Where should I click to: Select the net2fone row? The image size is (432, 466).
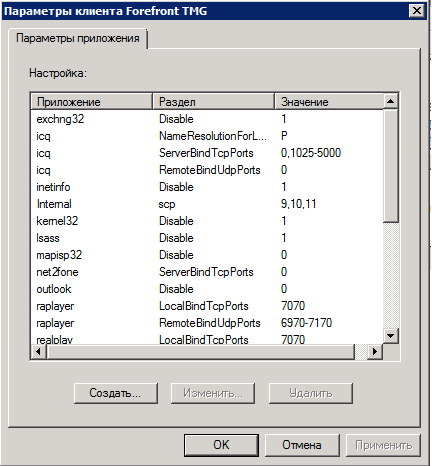click(207, 272)
